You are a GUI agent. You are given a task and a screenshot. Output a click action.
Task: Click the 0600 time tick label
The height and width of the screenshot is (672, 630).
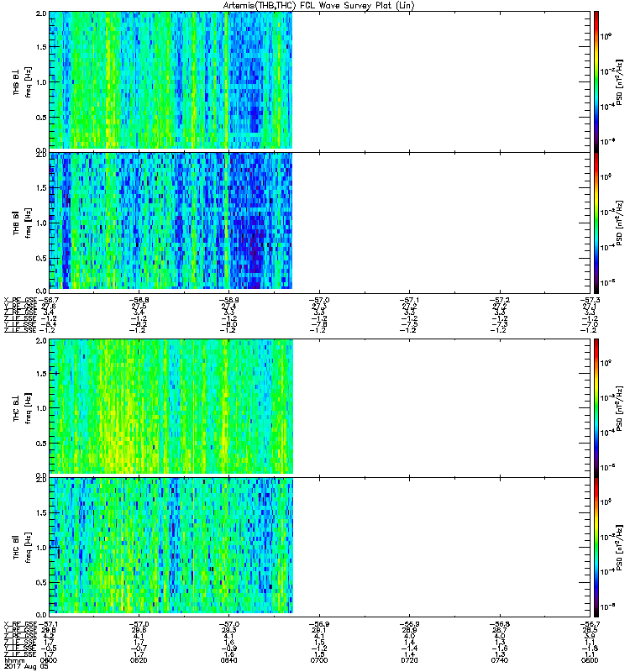49,660
